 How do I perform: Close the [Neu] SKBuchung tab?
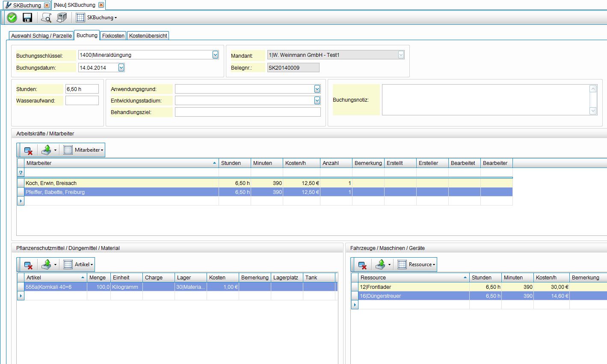(x=101, y=5)
